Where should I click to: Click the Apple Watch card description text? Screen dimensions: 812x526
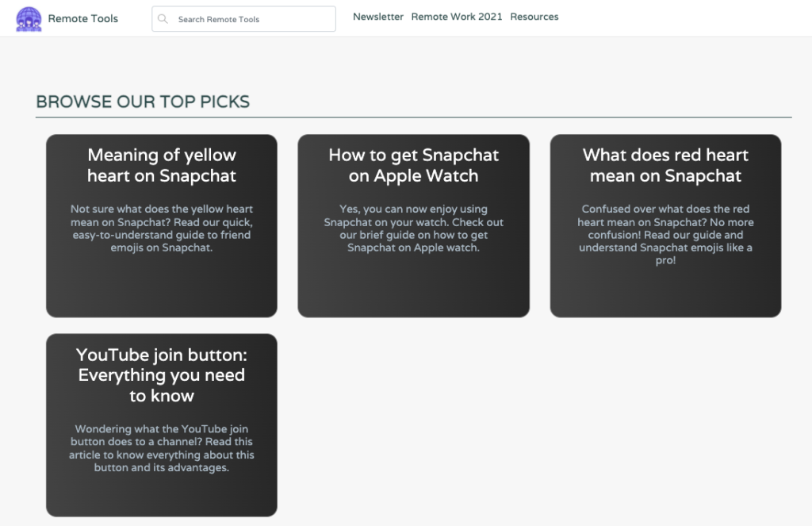[x=413, y=228]
